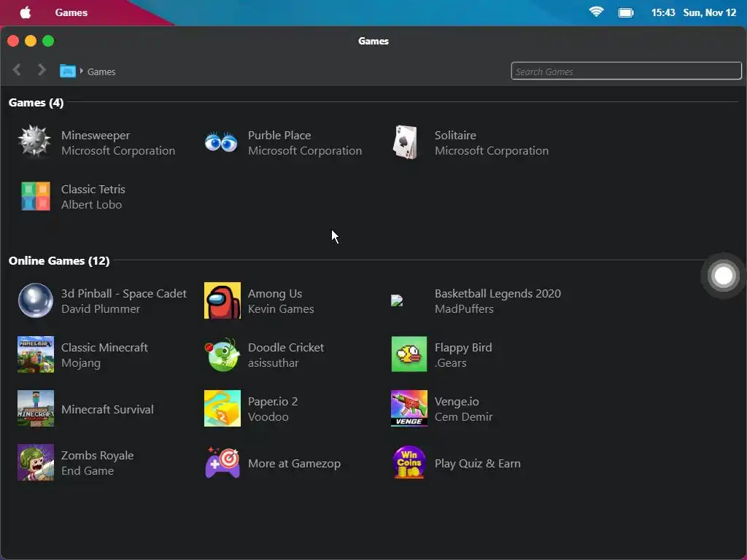Click the floating assistive touch circle button
Viewport: 747px width, 560px height.
(723, 275)
